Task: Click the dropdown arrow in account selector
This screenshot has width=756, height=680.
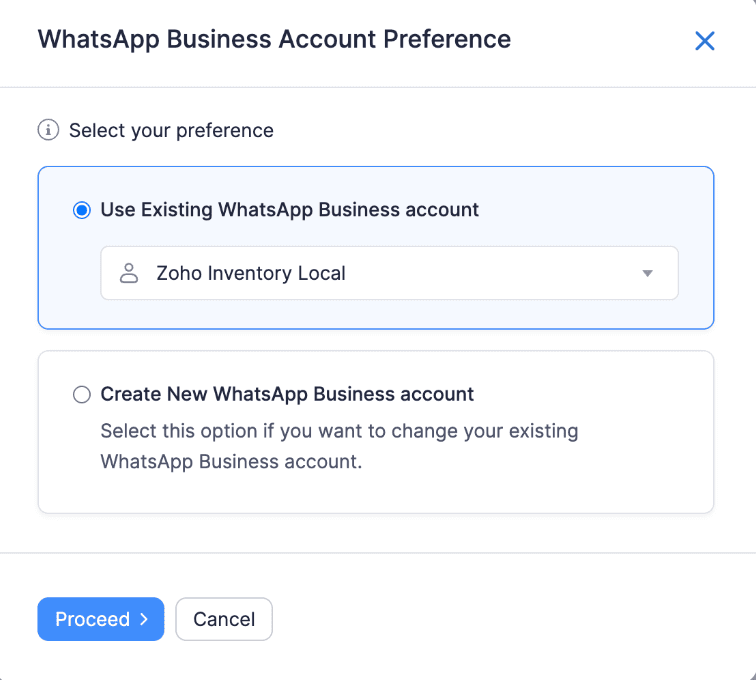Action: click(x=647, y=273)
